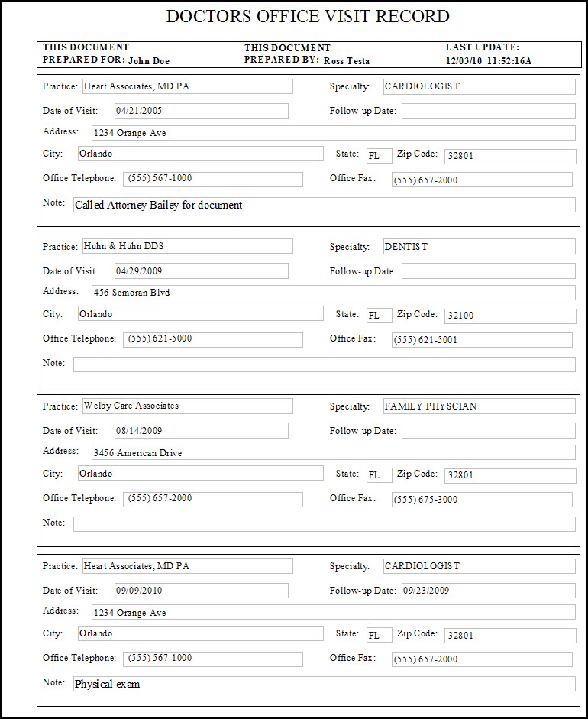Click Follow-up Date field in Welby Care Associates record
The width and height of the screenshot is (588, 719).
click(x=489, y=431)
